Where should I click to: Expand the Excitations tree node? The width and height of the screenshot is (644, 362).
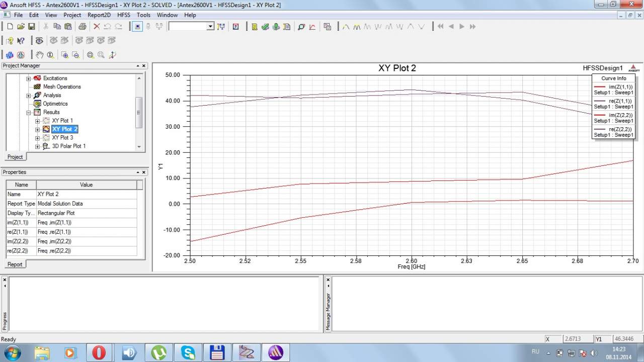click(29, 78)
